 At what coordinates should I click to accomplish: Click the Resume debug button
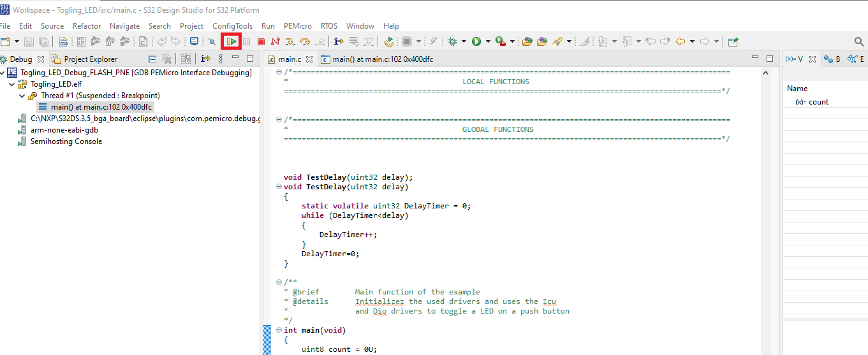232,41
